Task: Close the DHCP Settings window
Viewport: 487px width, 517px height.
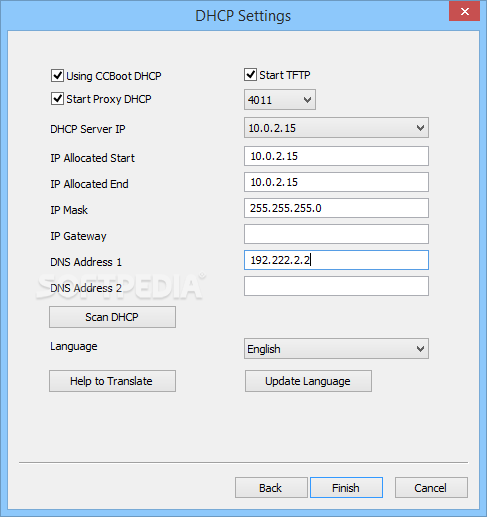Action: [464, 11]
